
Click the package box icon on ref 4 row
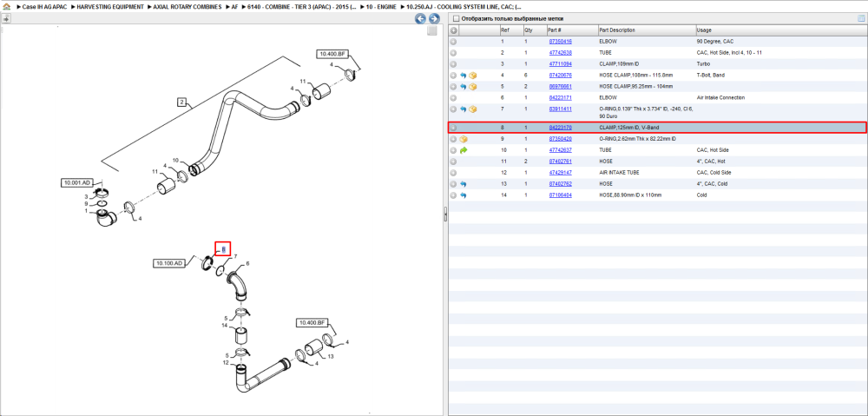[473, 75]
